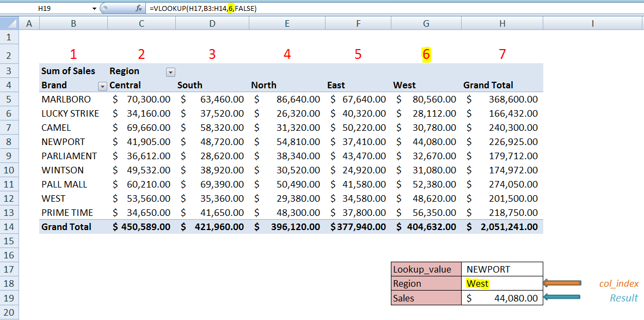
Task: Select the highlighted "West" cell in H18
Action: (x=502, y=283)
